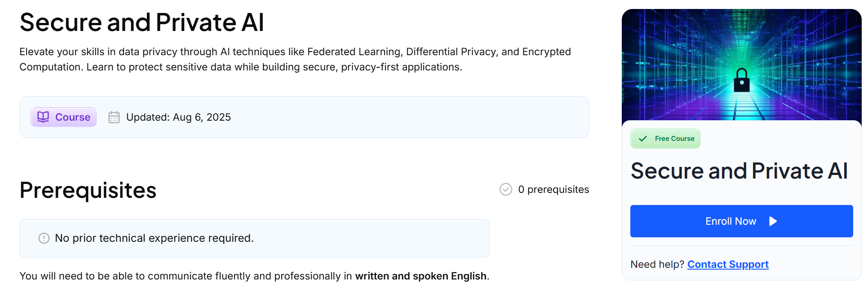Click the book icon in the Course badge

coord(43,117)
